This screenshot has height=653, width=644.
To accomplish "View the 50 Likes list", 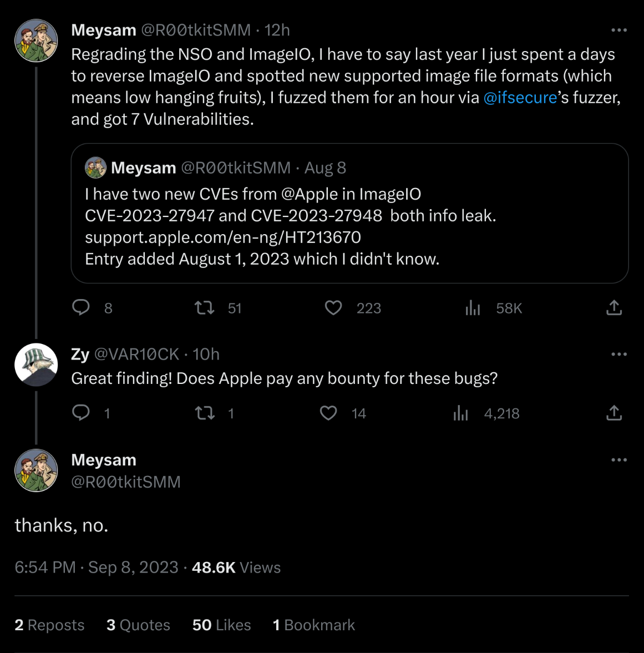I will coord(221,625).
